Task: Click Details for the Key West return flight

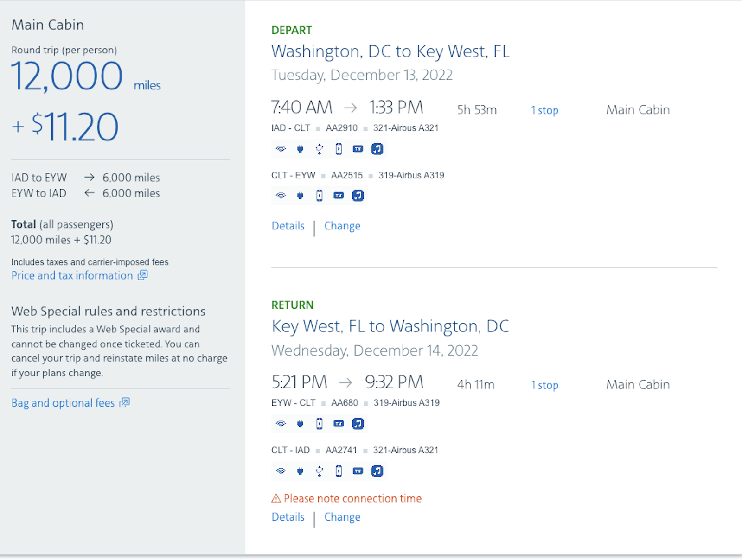Action: [x=288, y=516]
